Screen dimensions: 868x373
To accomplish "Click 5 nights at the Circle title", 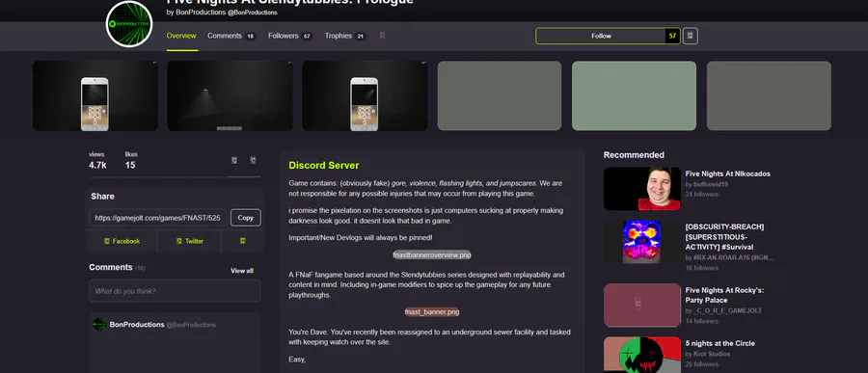I will coord(719,343).
